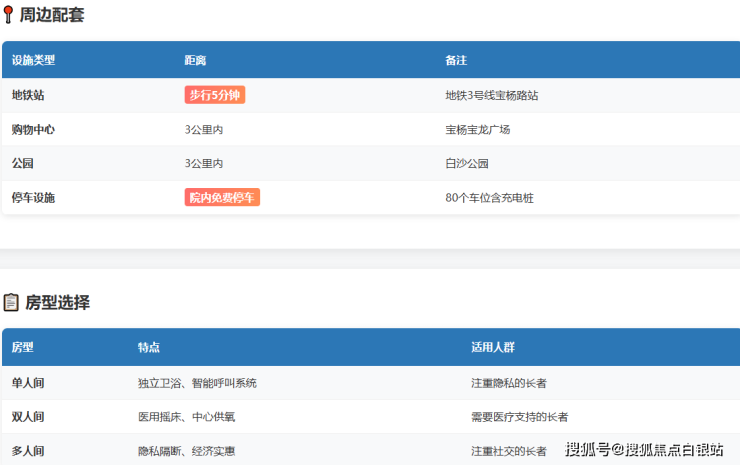Click the 搜狐号 watermark text
740x465 pixels.
587,449
